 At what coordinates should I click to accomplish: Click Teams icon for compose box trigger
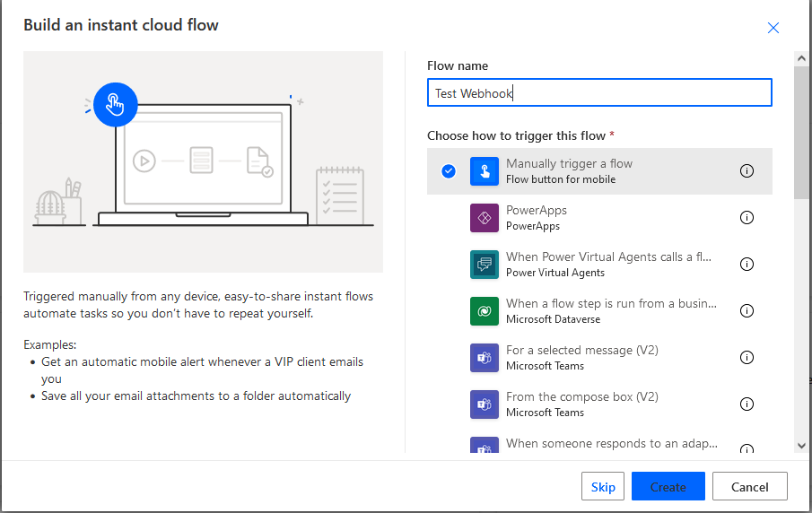pyautogui.click(x=485, y=404)
